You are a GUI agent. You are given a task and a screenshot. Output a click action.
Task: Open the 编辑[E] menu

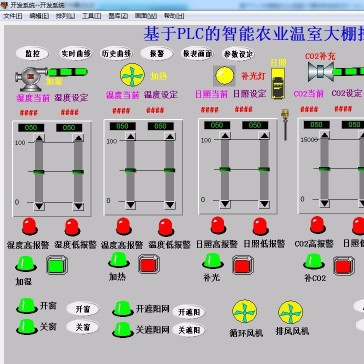point(39,16)
